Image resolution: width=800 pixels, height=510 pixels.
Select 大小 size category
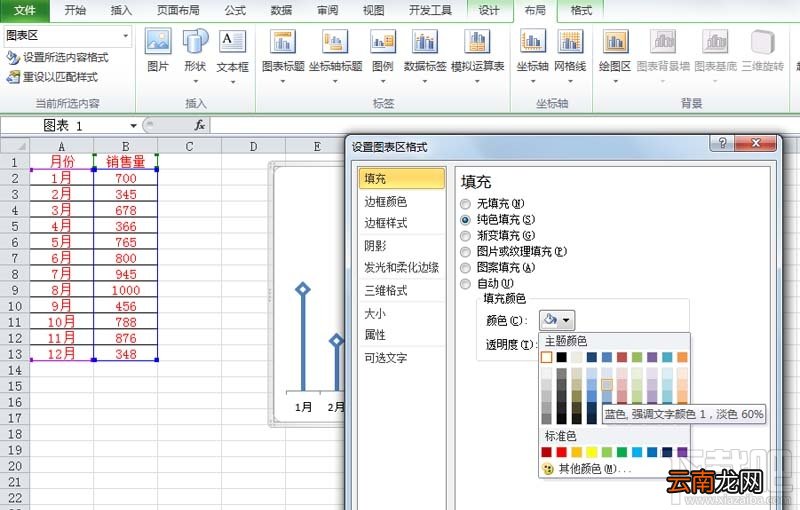pos(402,314)
